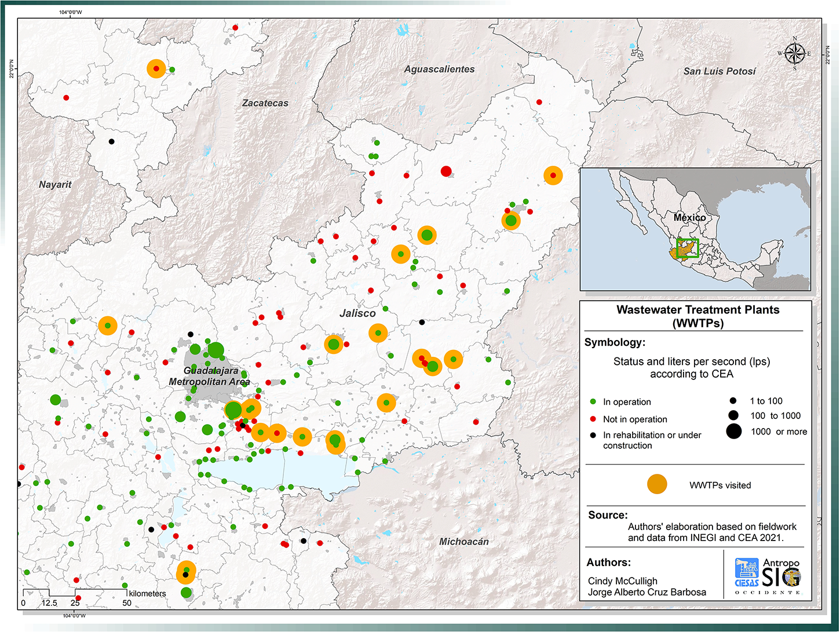Screen dimensions: 840x632
Task: Click the red Not in operation legend dot
Action: [x=593, y=419]
